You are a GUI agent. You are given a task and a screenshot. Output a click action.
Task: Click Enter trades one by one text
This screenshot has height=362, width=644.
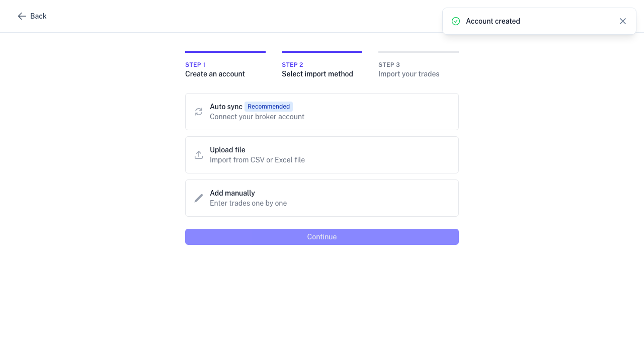(x=248, y=203)
